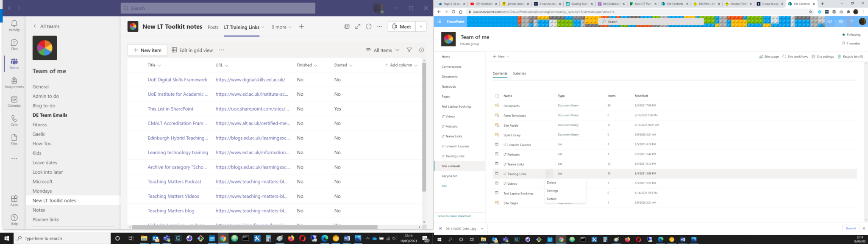The height and width of the screenshot is (244, 868).
Task: Open Calls in the Teams sidebar
Action: (14, 121)
